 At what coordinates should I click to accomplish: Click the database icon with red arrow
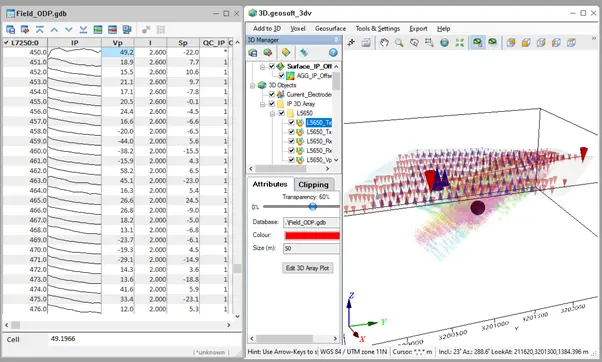pos(25,30)
